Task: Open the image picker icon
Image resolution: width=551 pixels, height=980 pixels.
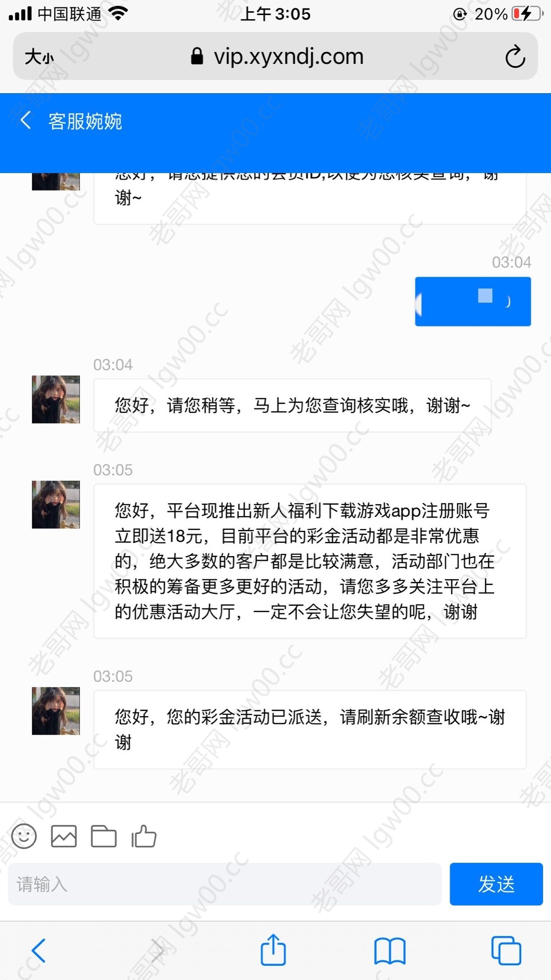Action: pos(64,836)
